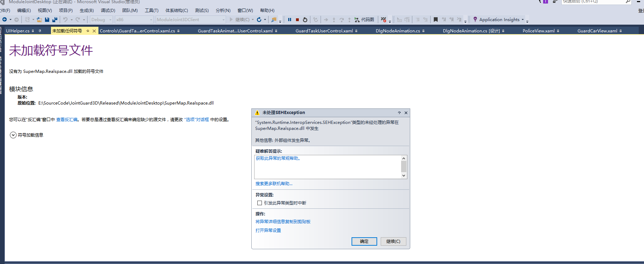
Task: Click the Open File folder icon
Action: (39, 20)
